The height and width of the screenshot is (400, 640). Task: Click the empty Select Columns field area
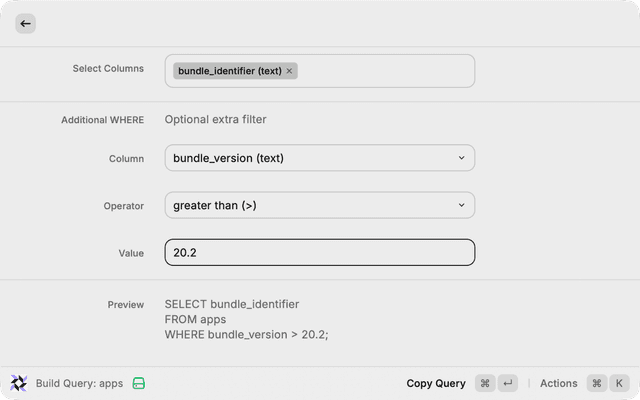pyautogui.click(x=385, y=71)
